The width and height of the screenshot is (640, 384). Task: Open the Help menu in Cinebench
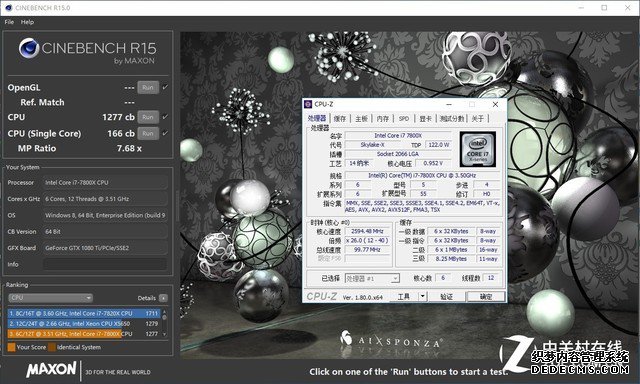point(27,22)
